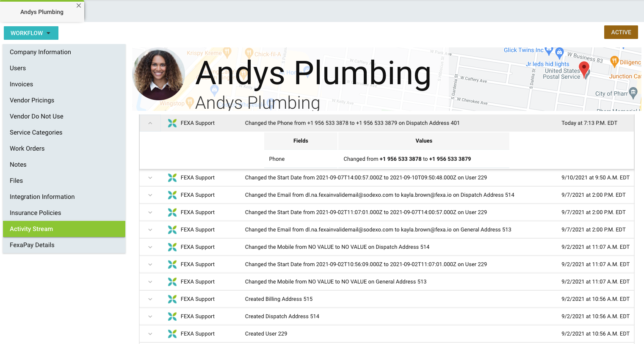
Task: Open Work Orders section
Action: pyautogui.click(x=64, y=149)
